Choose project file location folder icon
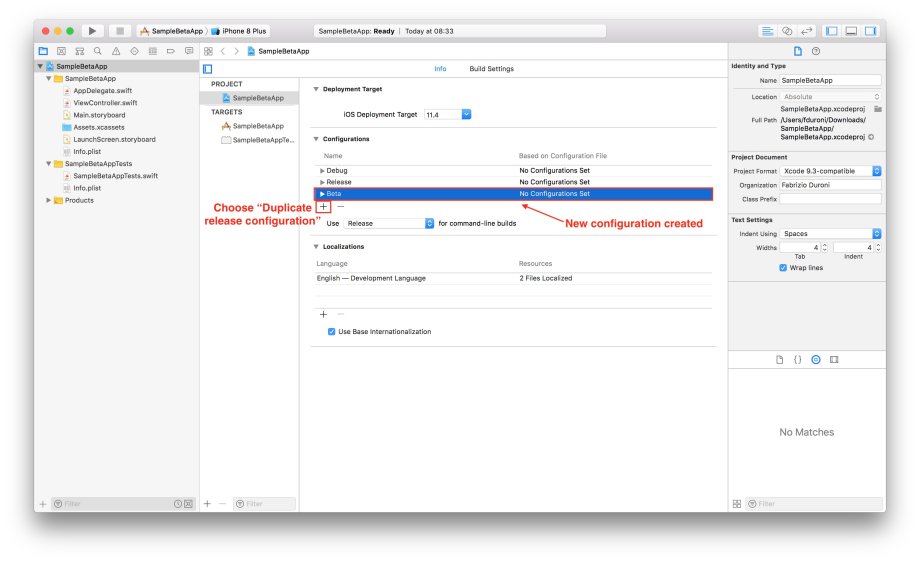The width and height of the screenshot is (920, 561). [x=878, y=109]
